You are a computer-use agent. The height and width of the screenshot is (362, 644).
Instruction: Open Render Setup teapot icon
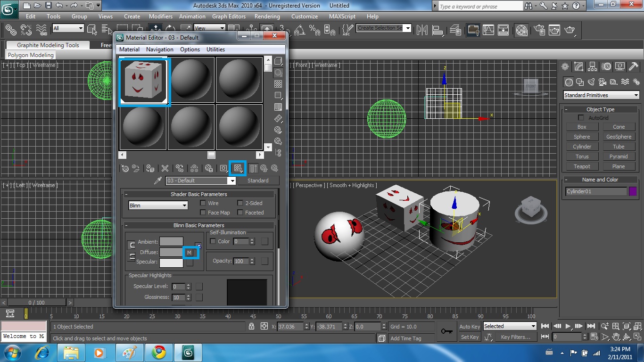coord(539,30)
